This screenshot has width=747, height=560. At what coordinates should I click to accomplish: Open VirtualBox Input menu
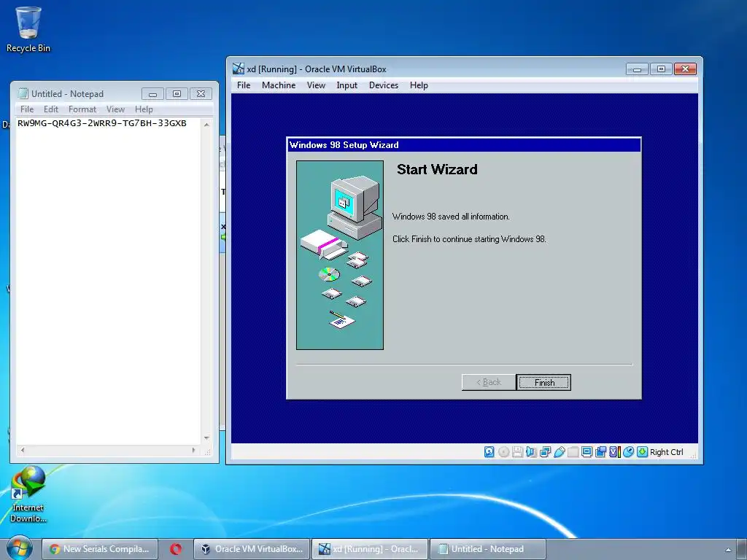[x=347, y=85]
